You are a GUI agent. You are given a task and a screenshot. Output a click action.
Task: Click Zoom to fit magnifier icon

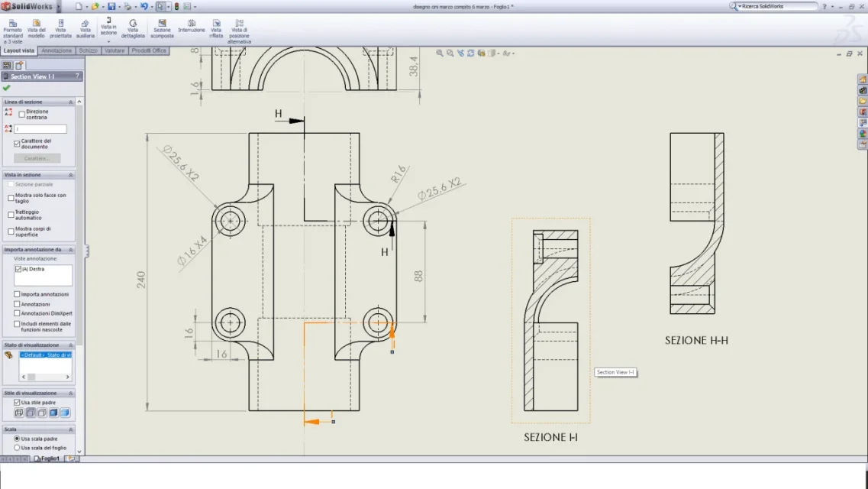(x=440, y=53)
